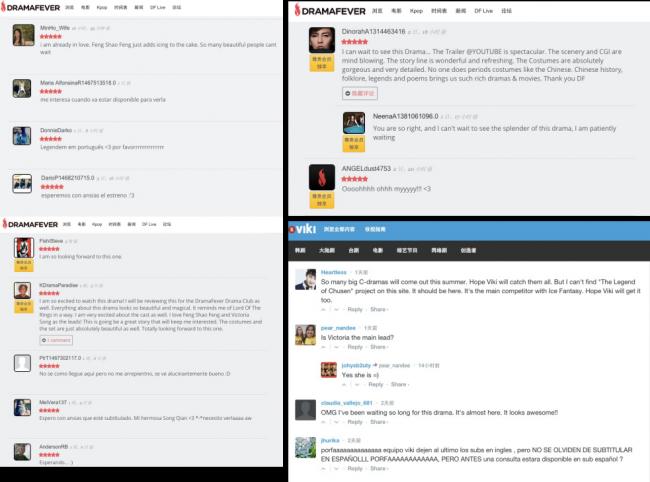Open DF Live in top-right DramaFever menu
Screen dimensions: 650x482
483,9
